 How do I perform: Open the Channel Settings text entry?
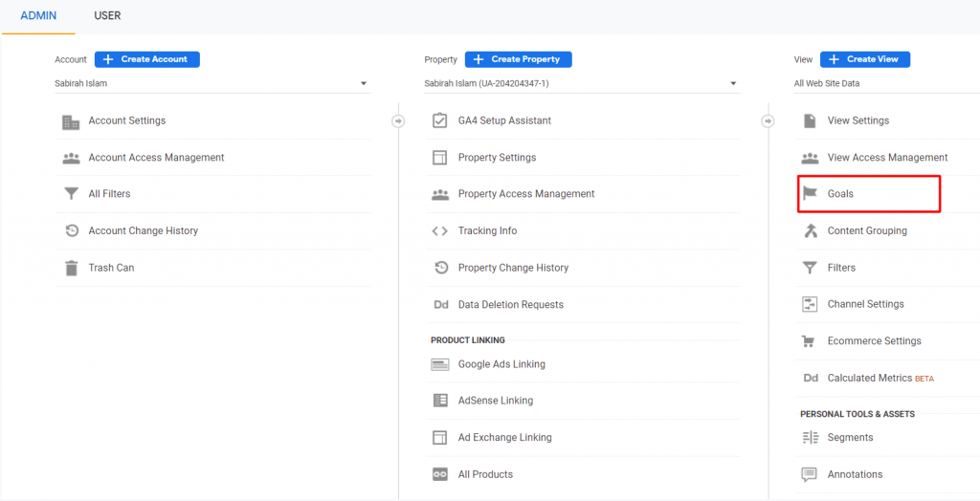click(x=865, y=304)
